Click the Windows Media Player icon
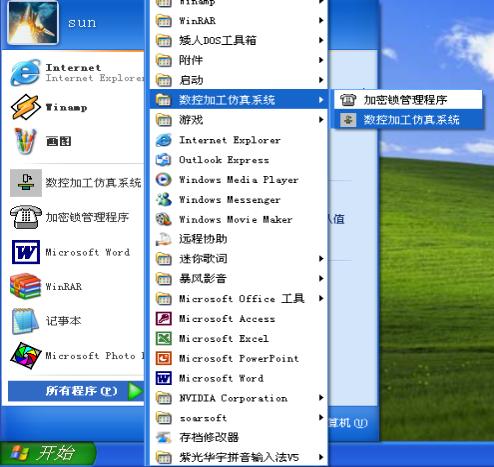The height and width of the screenshot is (467, 494). tap(164, 180)
